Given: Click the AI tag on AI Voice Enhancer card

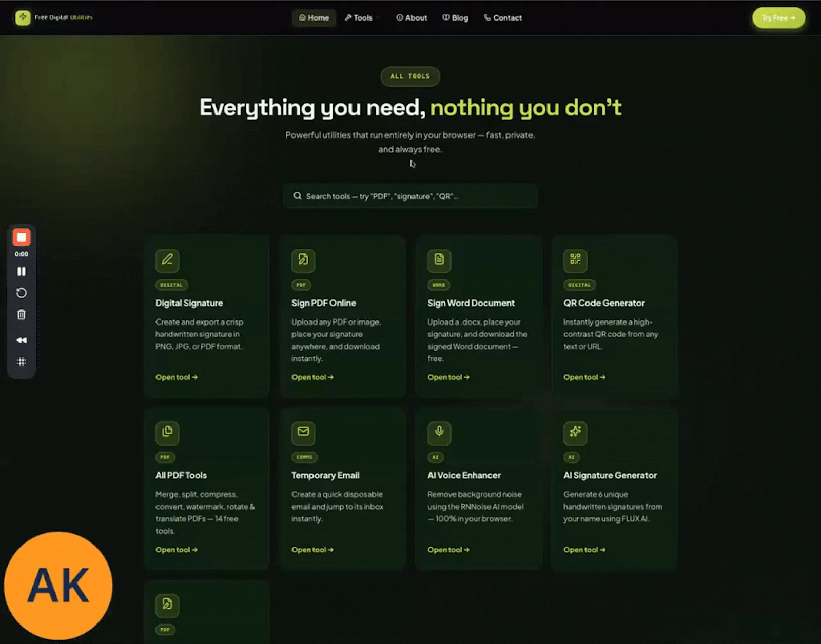Looking at the screenshot, I should [436, 457].
